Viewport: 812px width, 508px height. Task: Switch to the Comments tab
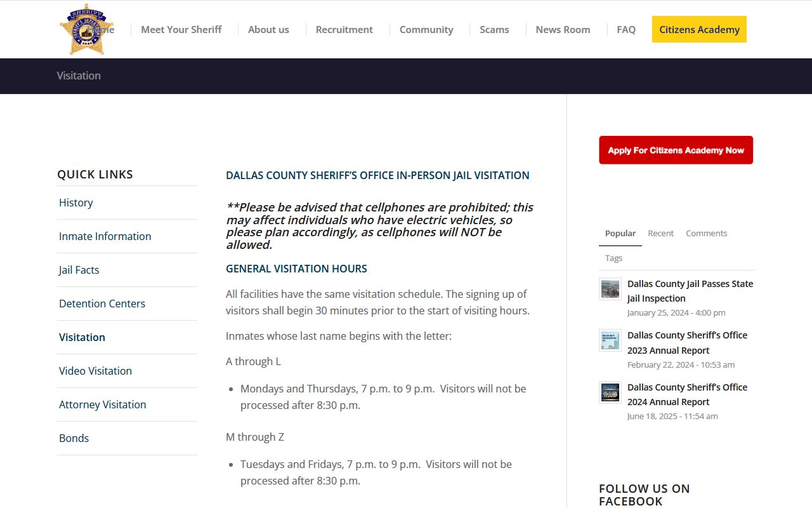(707, 233)
